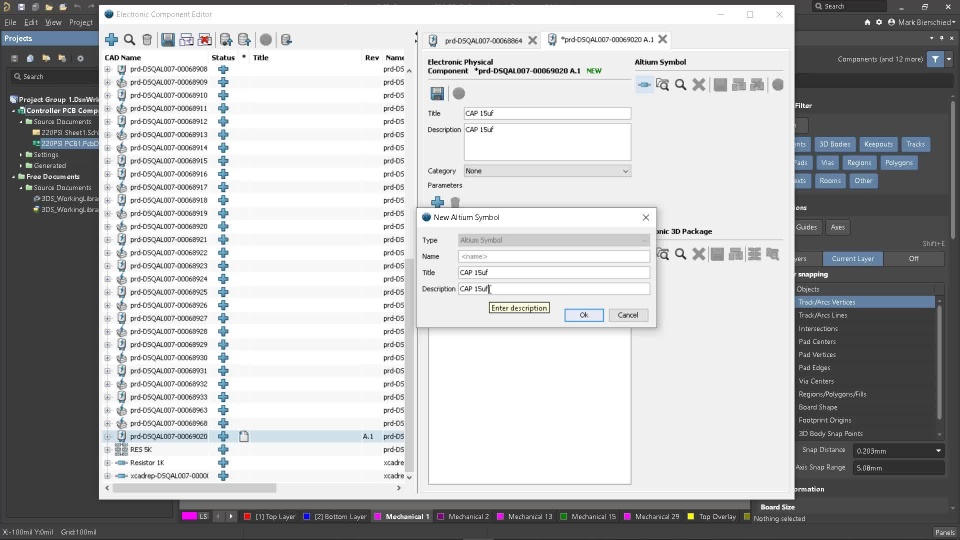The image size is (960, 540).
Task: Click the Top Layer red color swatch
Action: click(x=247, y=516)
